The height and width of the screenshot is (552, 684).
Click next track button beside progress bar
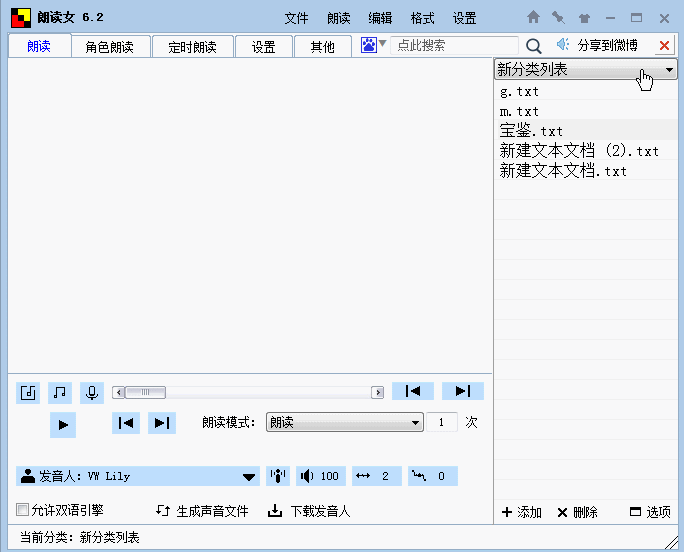tap(463, 391)
